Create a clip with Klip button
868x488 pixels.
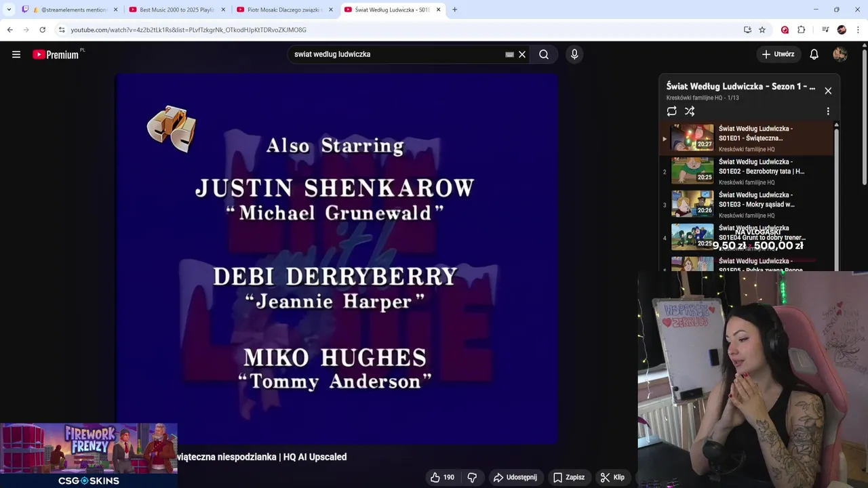click(x=612, y=477)
